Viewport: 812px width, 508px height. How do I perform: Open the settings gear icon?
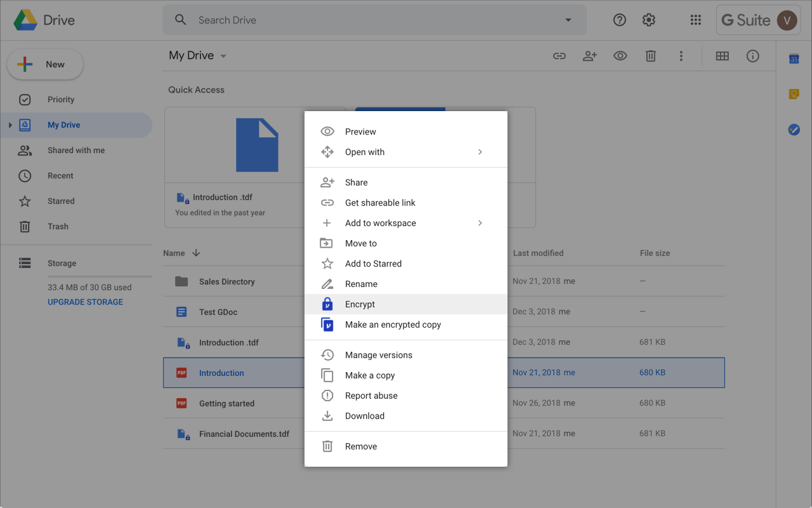[x=648, y=20]
